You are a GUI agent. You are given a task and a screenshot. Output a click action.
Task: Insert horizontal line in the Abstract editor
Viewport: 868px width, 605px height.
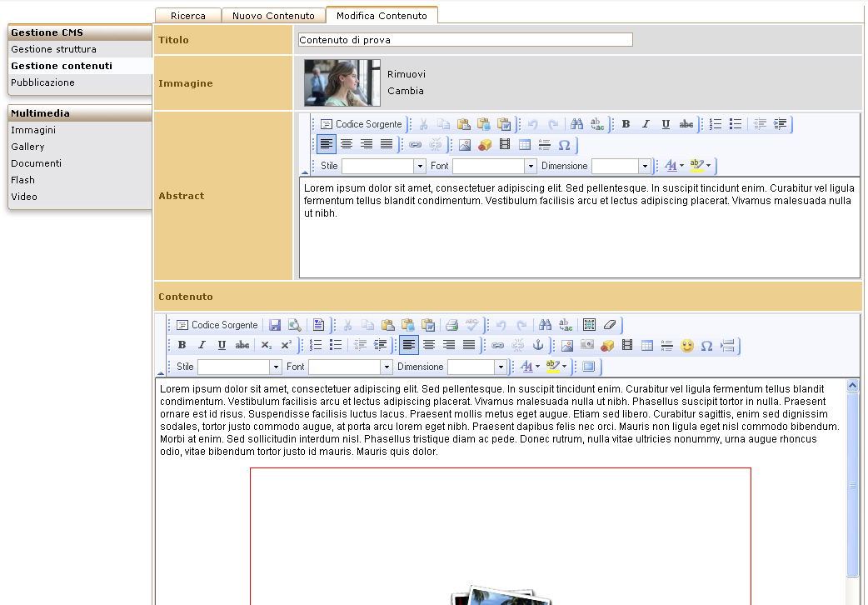[x=544, y=145]
